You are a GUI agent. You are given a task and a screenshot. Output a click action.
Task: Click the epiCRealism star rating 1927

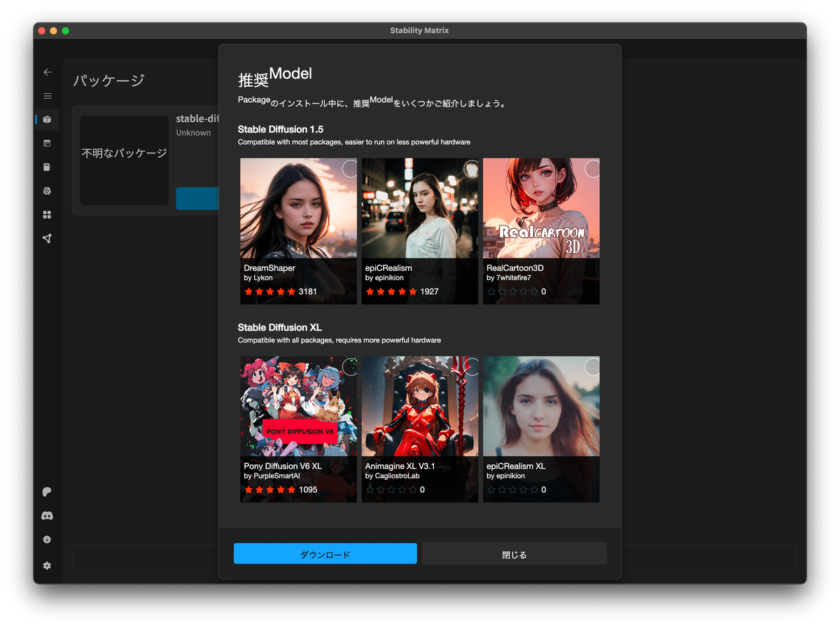[402, 291]
